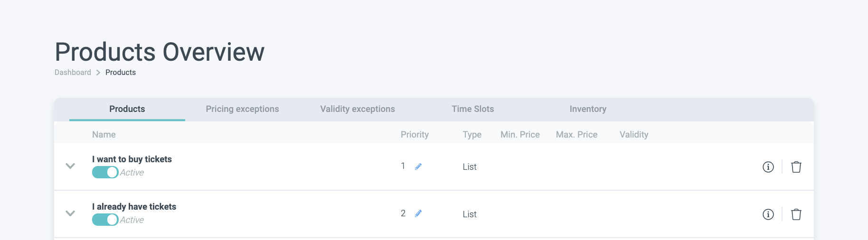Select the Products tab
The image size is (868, 240).
click(x=127, y=109)
